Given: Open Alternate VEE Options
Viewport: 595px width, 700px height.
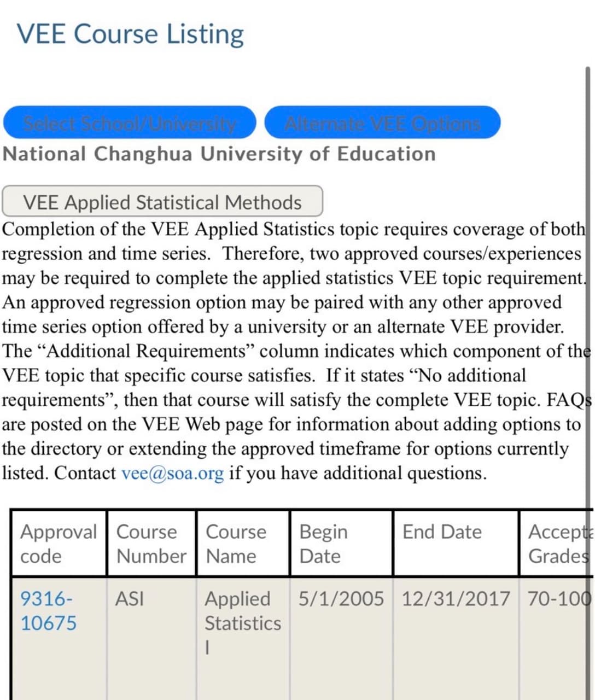Looking at the screenshot, I should point(382,122).
